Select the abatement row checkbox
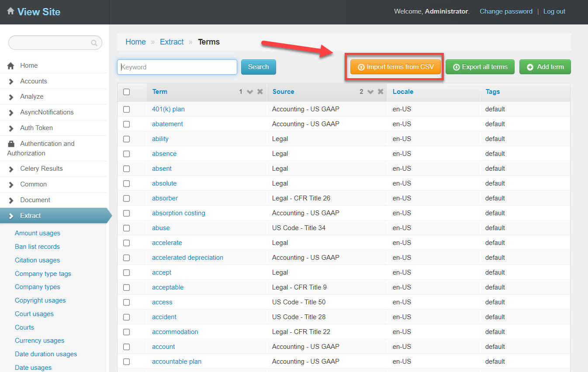Screen dimensions: 588x372 pos(127,124)
